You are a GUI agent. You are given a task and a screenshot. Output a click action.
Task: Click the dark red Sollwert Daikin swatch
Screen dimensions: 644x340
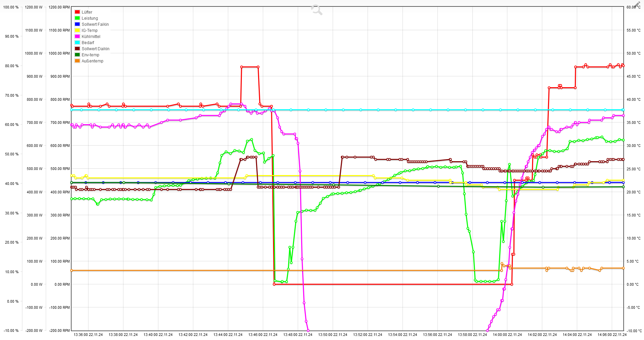(x=77, y=49)
